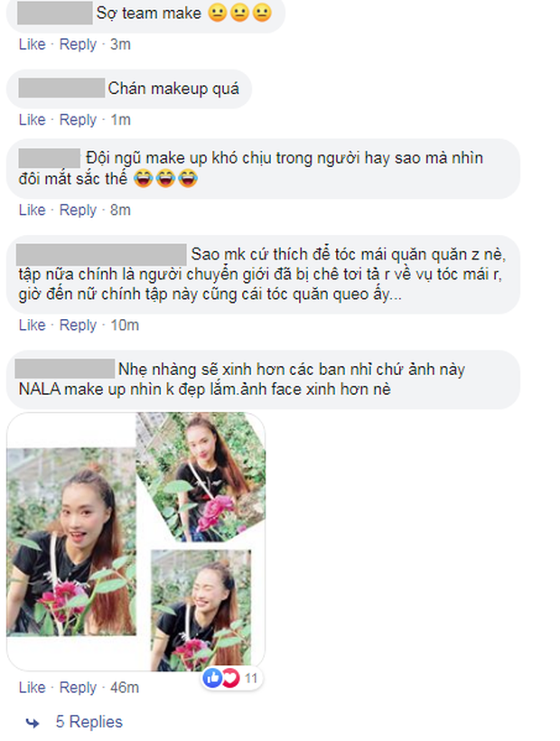This screenshot has width=560, height=741.
Task: Click the blue thumbs-up reaction icon
Action: pyautogui.click(x=212, y=678)
